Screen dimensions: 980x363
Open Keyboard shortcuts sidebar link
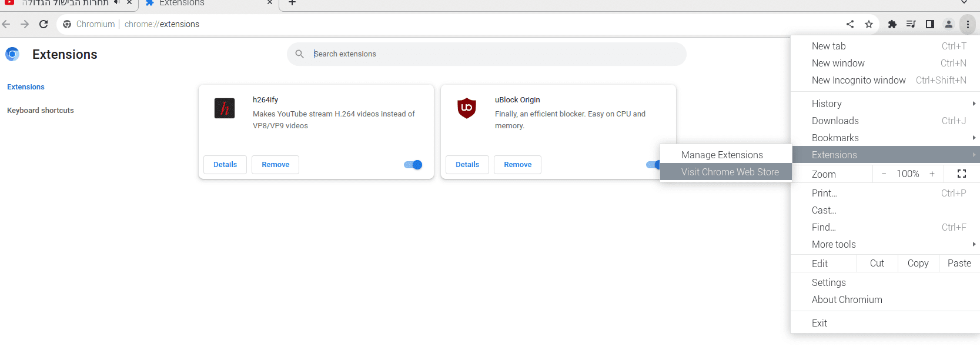pyautogui.click(x=41, y=111)
